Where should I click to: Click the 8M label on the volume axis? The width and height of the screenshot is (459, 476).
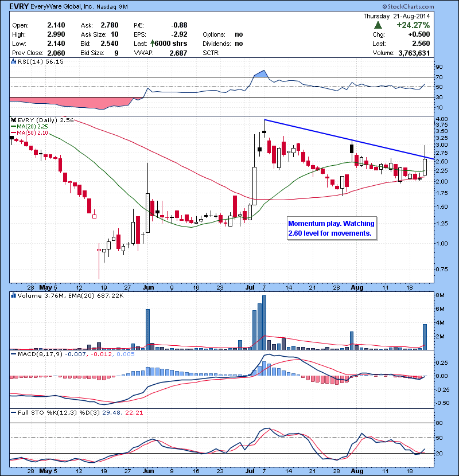(x=440, y=295)
